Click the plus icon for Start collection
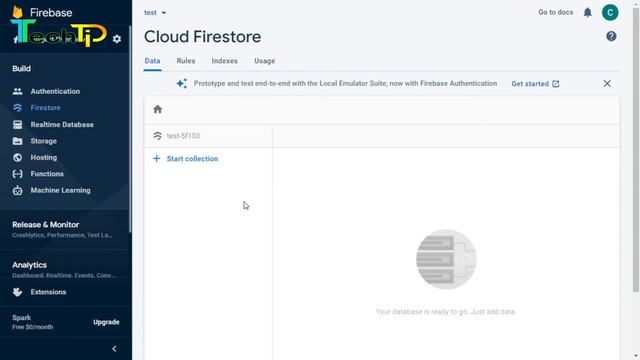 (156, 158)
